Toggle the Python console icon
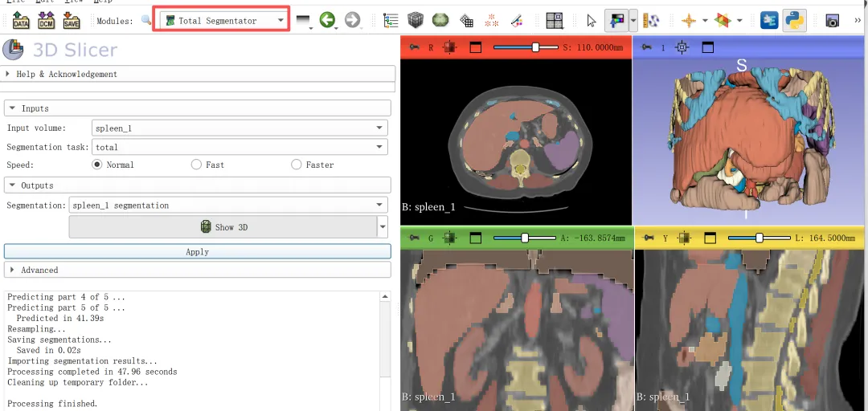 point(794,20)
